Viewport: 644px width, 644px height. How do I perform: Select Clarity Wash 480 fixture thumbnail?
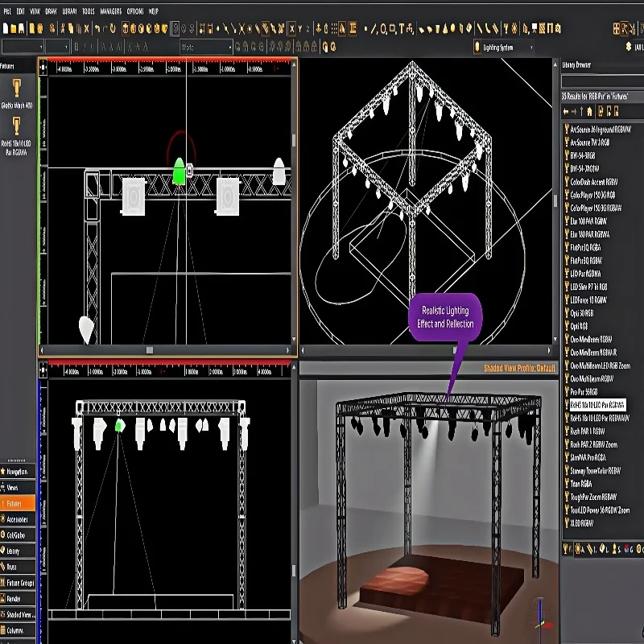[16, 93]
